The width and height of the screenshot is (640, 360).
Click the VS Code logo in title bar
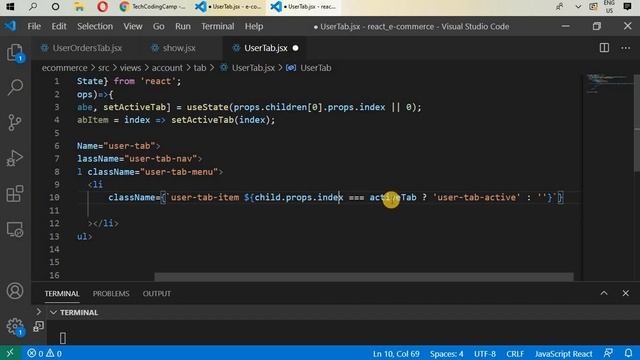[10, 26]
